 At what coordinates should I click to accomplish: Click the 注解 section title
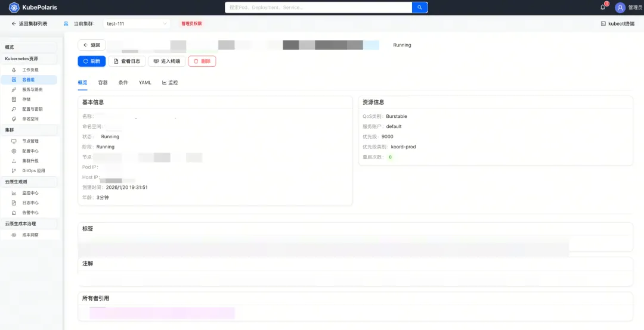(x=88, y=263)
